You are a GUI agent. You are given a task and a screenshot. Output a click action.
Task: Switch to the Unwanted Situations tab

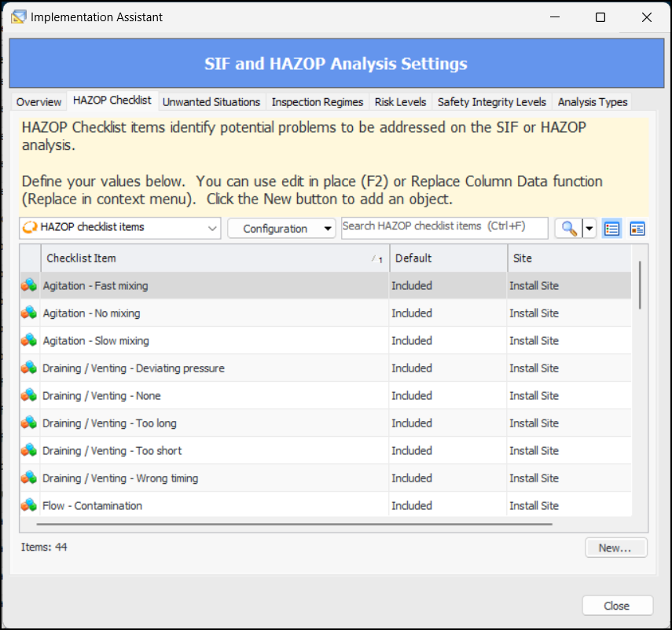(211, 102)
